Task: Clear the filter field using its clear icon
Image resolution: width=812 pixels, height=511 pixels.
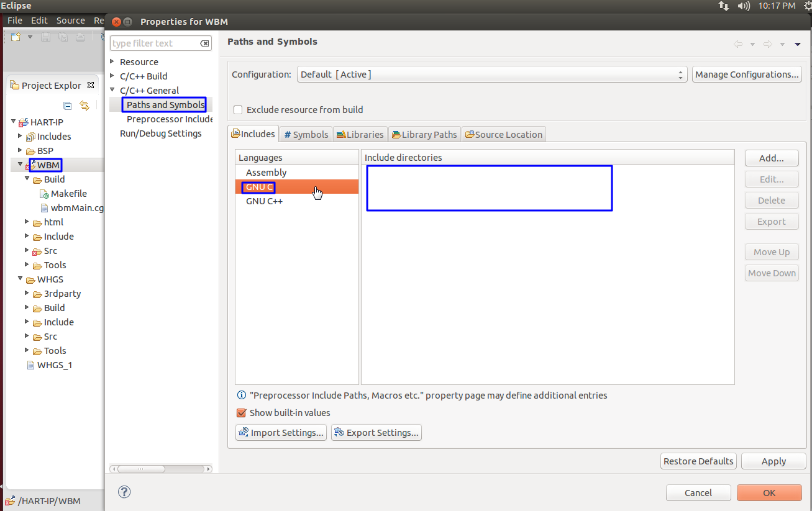Action: point(204,43)
